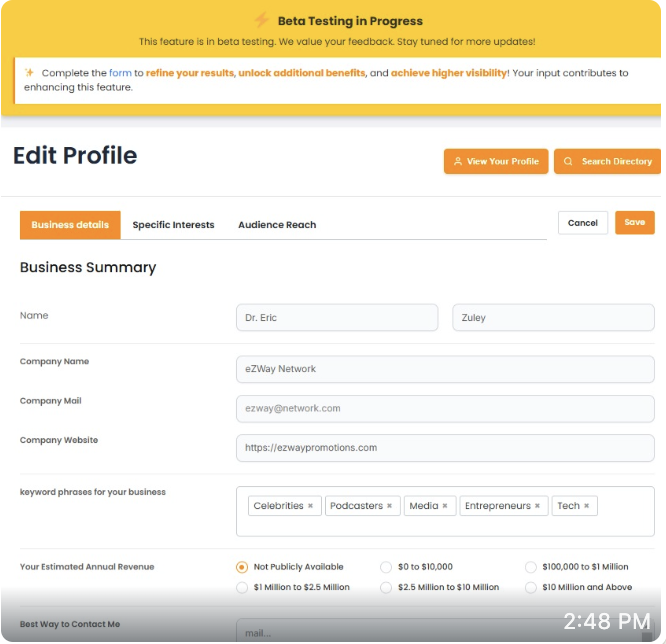Delete the Media keyword tag
This screenshot has width=666, height=644.
(x=444, y=506)
